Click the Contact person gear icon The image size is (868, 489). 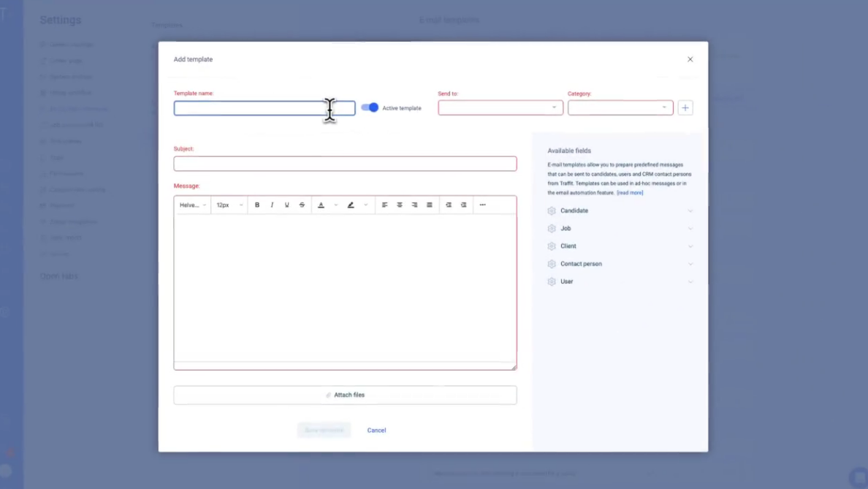[x=552, y=264]
